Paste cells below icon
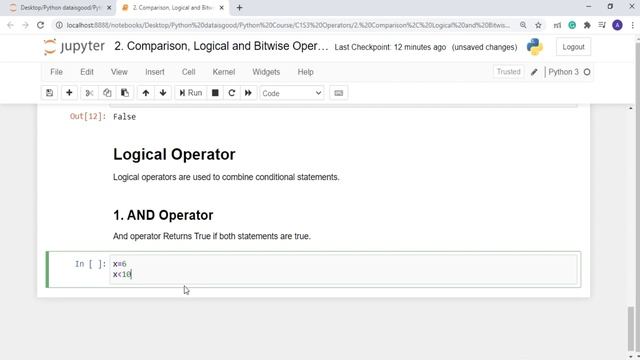Screen dimensions: 640x360 pyautogui.click(x=125, y=93)
